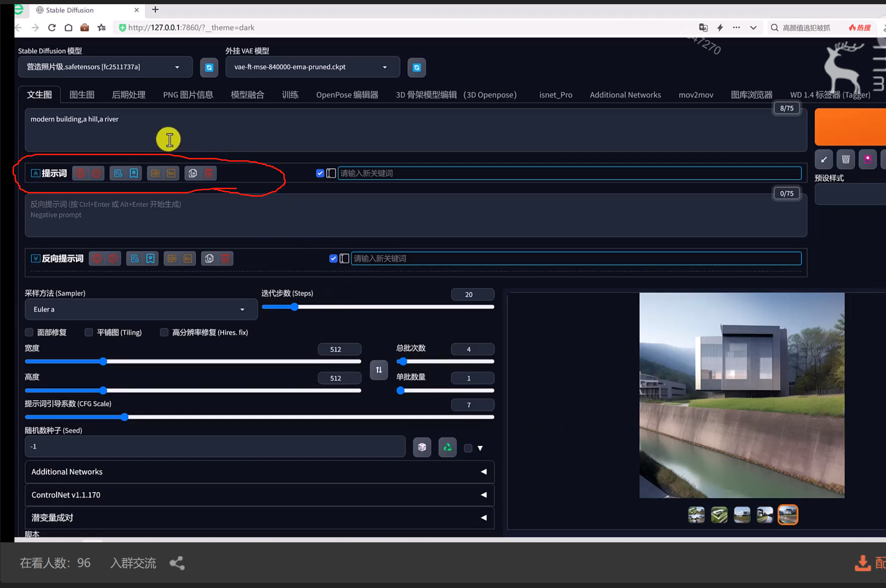886x588 pixels.
Task: Click the CFG Scale slider handle
Action: [124, 417]
